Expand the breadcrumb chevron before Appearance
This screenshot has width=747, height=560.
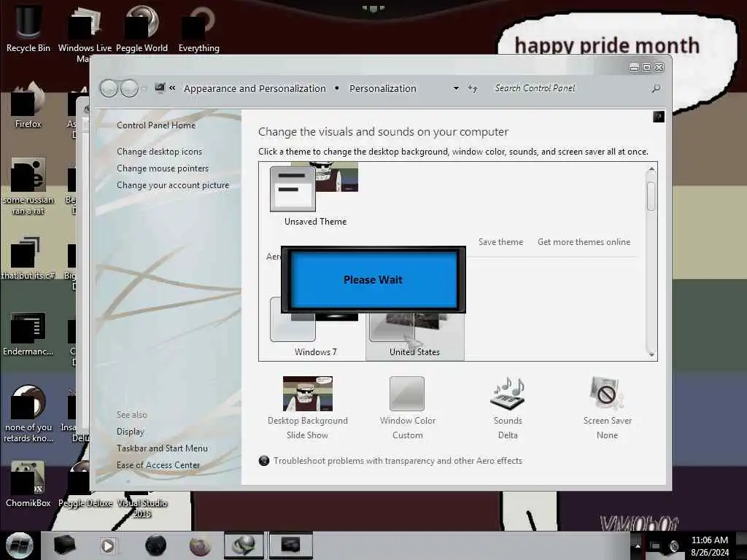pyautogui.click(x=172, y=88)
